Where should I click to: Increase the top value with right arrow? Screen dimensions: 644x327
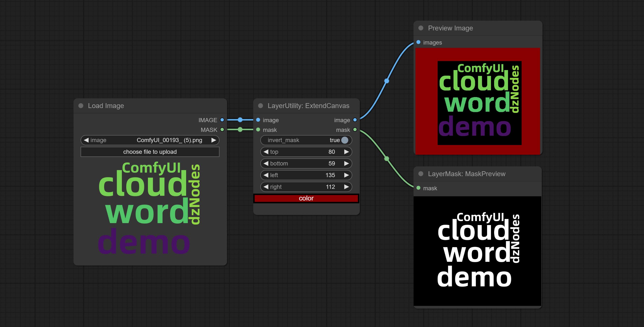click(x=346, y=152)
